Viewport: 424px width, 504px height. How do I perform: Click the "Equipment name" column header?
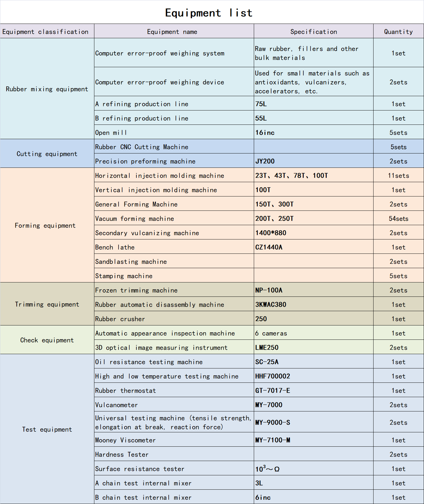(x=172, y=32)
